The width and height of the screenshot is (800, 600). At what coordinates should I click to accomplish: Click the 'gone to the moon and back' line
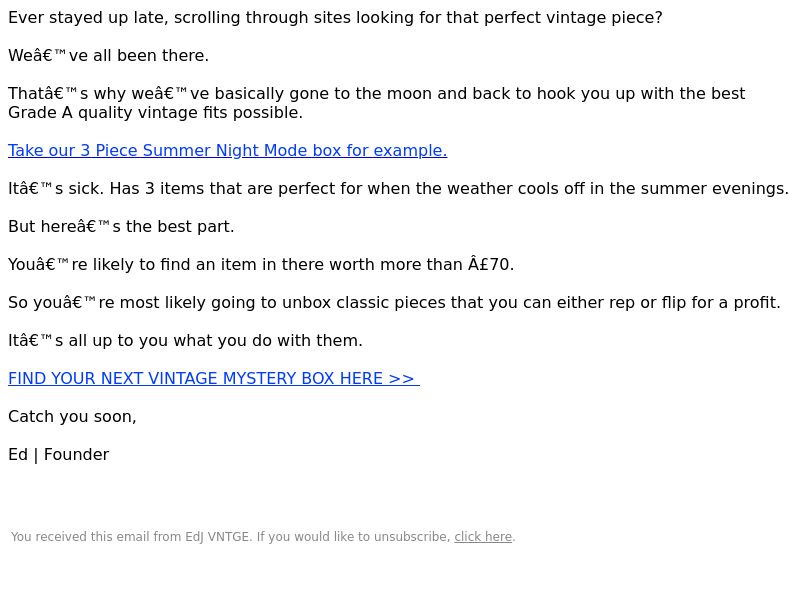tap(377, 93)
